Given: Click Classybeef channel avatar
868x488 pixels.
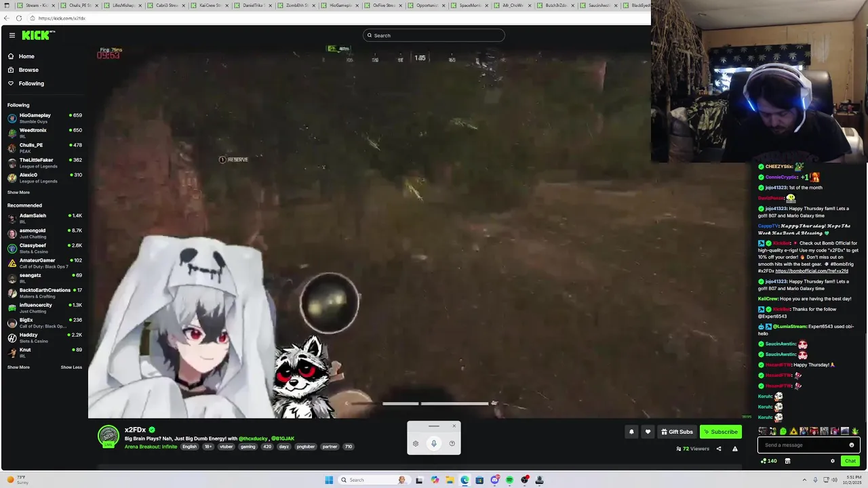Looking at the screenshot, I should (x=12, y=248).
